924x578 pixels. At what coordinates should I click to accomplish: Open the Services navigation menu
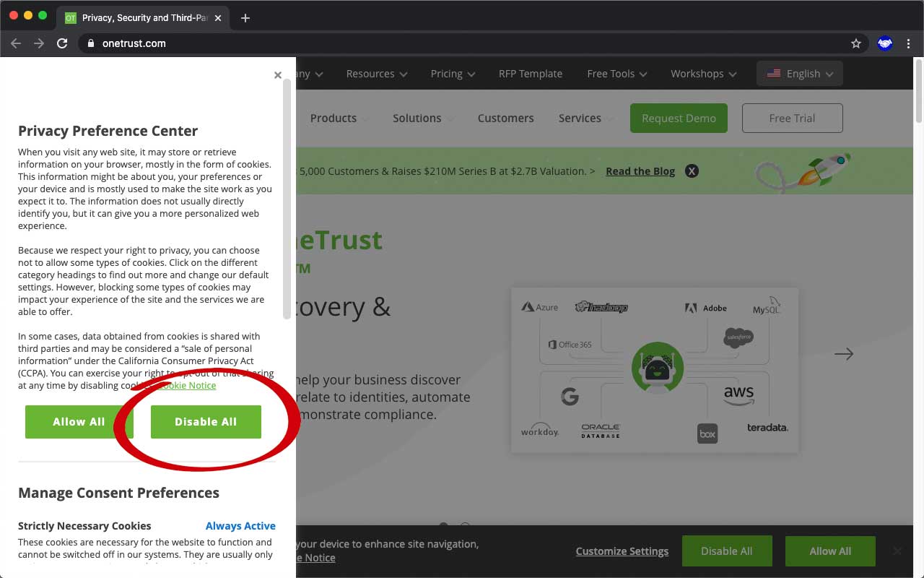point(586,118)
